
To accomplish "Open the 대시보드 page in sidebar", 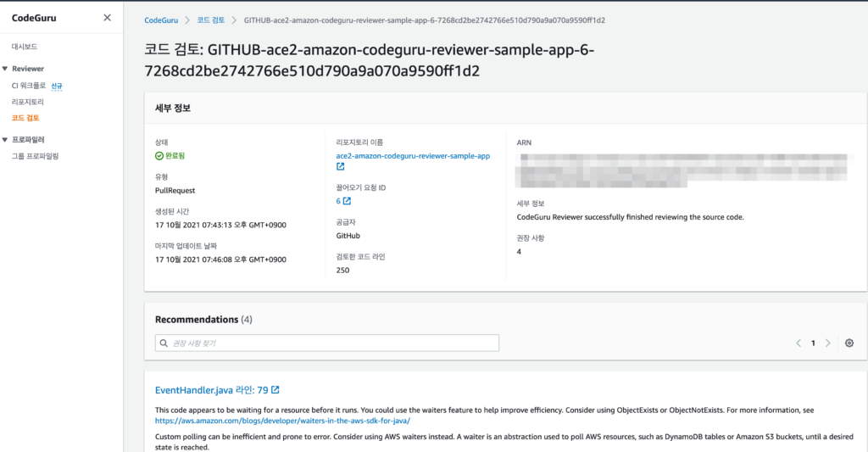I will [25, 47].
